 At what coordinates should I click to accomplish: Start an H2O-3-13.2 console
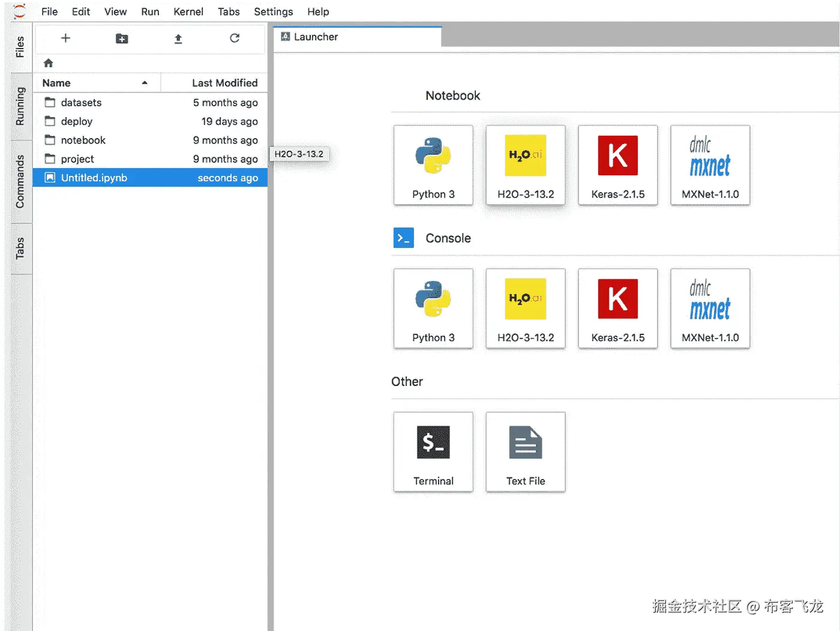(x=526, y=309)
